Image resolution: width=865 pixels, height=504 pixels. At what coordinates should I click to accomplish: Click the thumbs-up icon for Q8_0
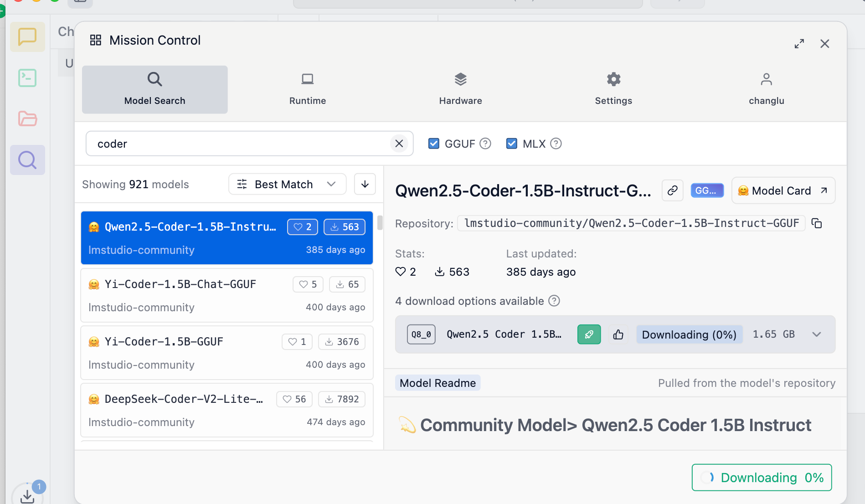coord(618,334)
